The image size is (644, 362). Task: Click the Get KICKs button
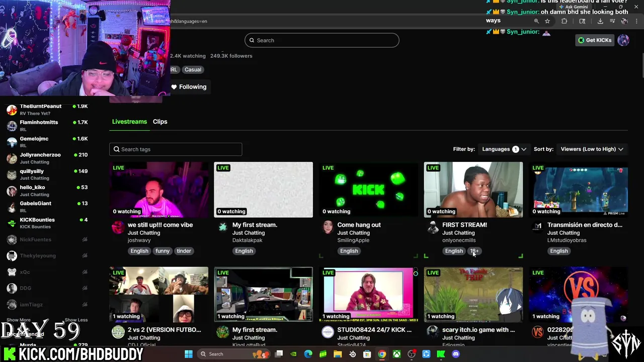tap(595, 40)
